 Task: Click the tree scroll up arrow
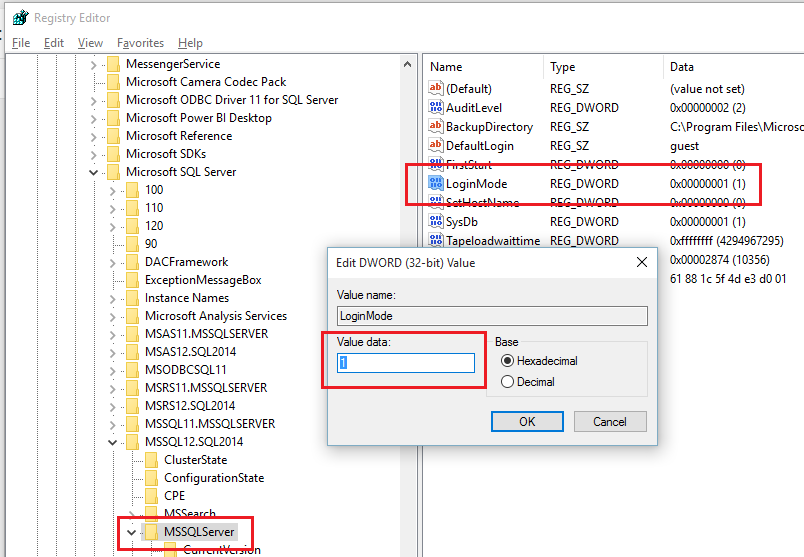click(407, 64)
